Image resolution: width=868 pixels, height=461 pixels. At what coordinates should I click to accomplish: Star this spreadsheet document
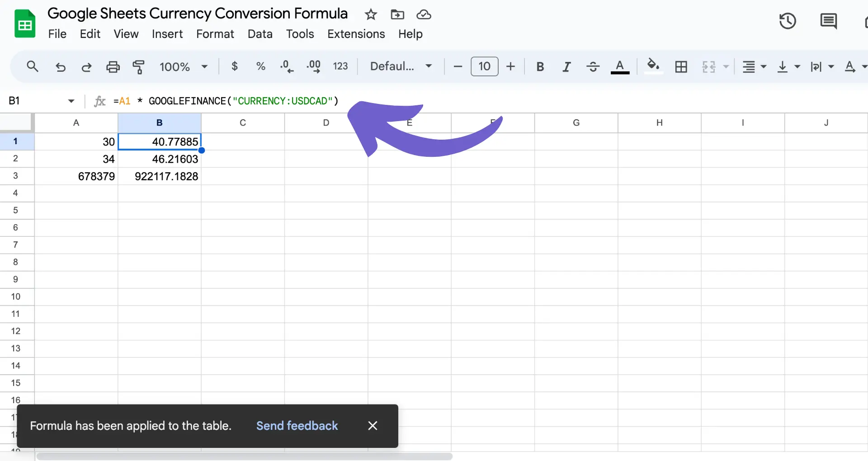pos(371,14)
